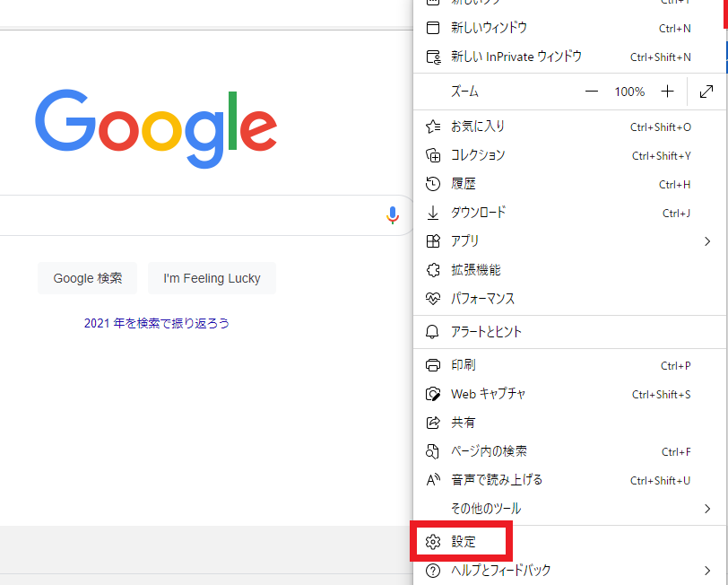Viewport: 728px width, 585px height.
Task: Click the alerts bell icon
Action: click(432, 332)
